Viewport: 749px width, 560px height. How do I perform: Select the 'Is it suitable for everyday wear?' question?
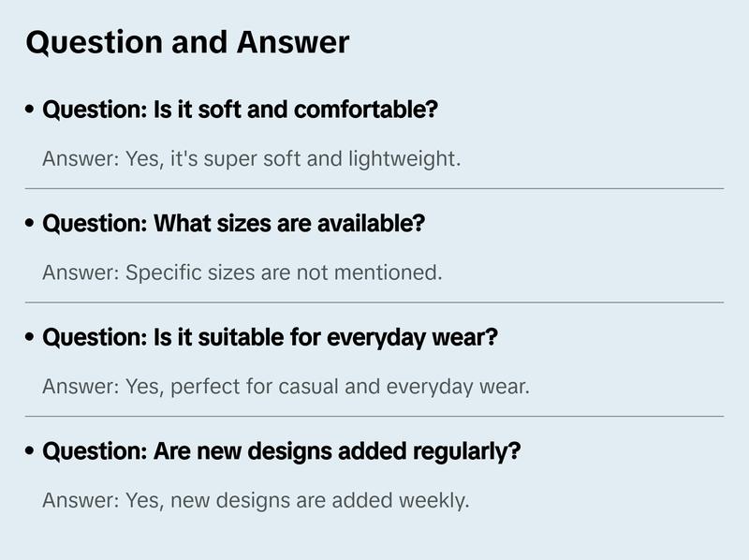coord(270,338)
